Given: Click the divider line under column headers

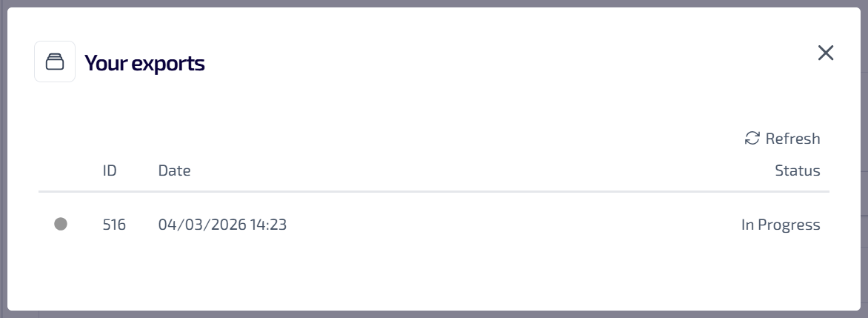Looking at the screenshot, I should [x=434, y=192].
